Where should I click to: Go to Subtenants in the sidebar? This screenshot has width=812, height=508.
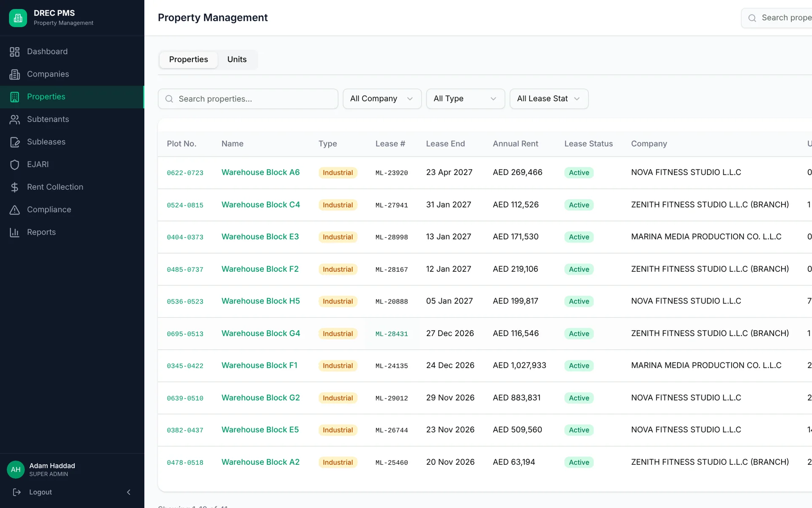pyautogui.click(x=72, y=119)
